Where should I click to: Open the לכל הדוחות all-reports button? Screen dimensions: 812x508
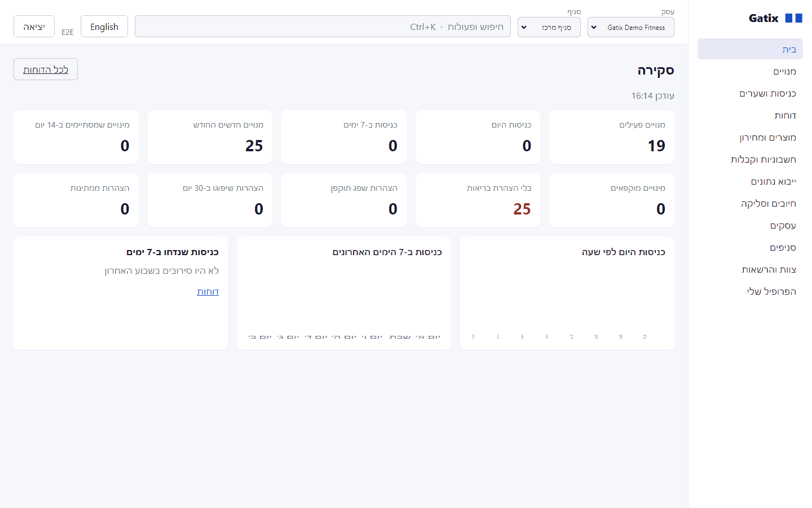(x=46, y=69)
